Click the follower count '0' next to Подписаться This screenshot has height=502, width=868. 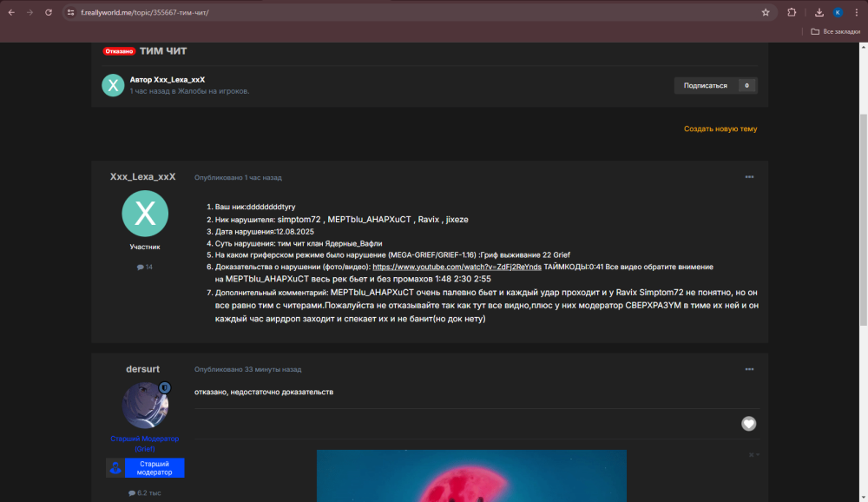point(746,85)
